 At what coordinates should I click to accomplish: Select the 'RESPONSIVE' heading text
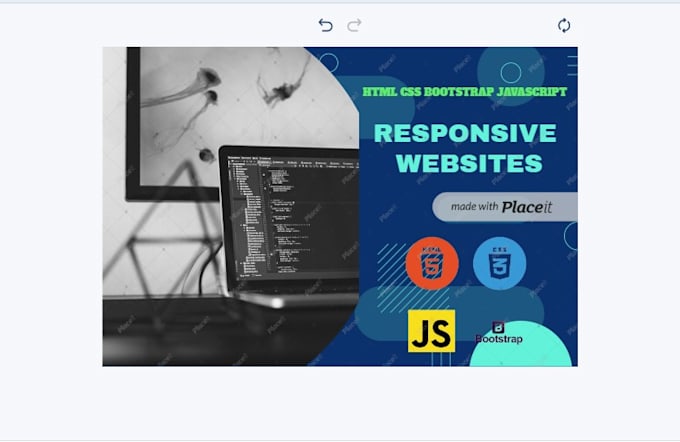[x=465, y=133]
